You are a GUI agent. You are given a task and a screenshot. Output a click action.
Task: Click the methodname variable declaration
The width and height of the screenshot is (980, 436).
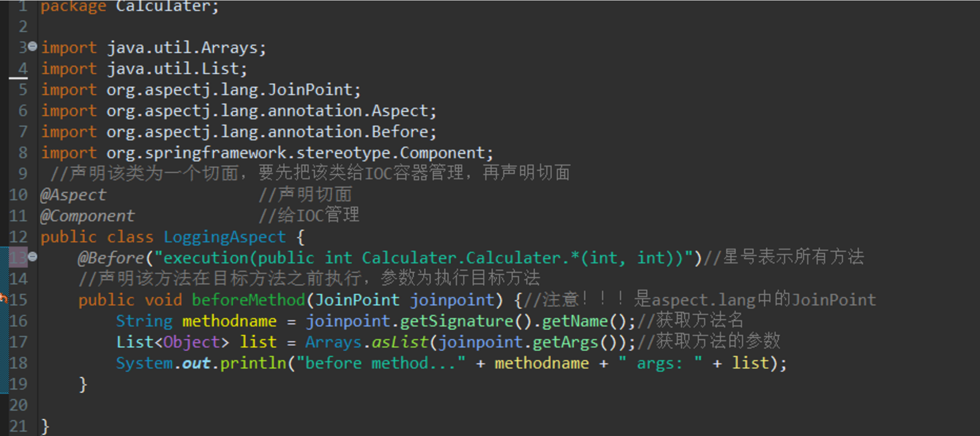229,321
